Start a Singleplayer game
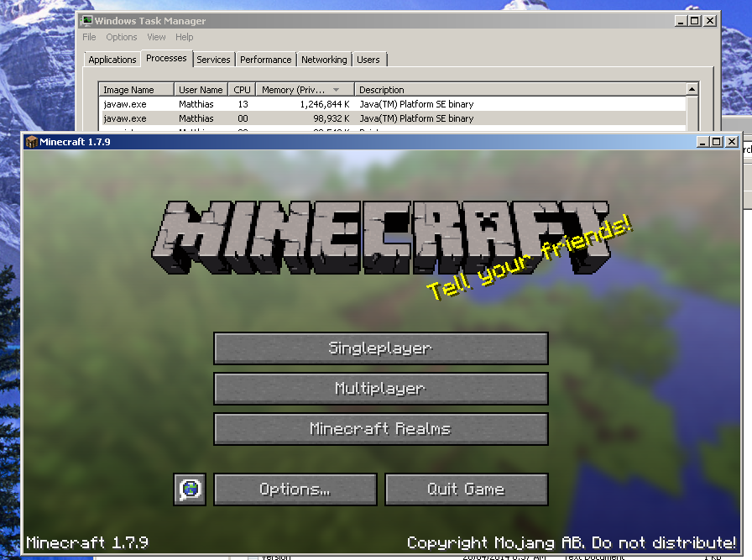The width and height of the screenshot is (752, 560). coord(381,348)
